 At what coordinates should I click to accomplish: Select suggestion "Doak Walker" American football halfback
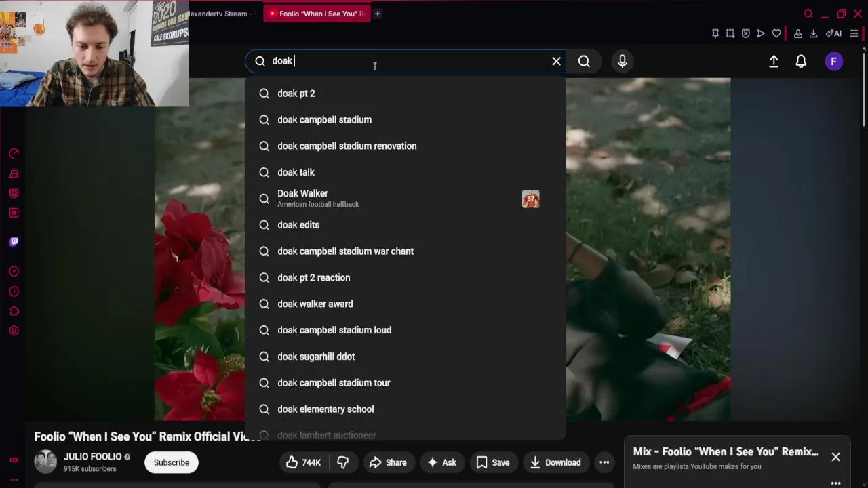(x=406, y=199)
